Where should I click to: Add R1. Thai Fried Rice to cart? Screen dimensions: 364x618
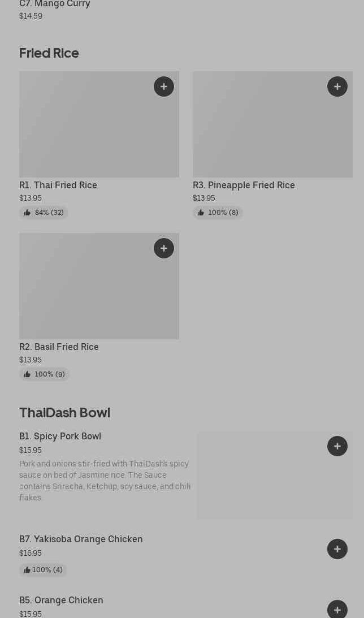[x=164, y=87]
